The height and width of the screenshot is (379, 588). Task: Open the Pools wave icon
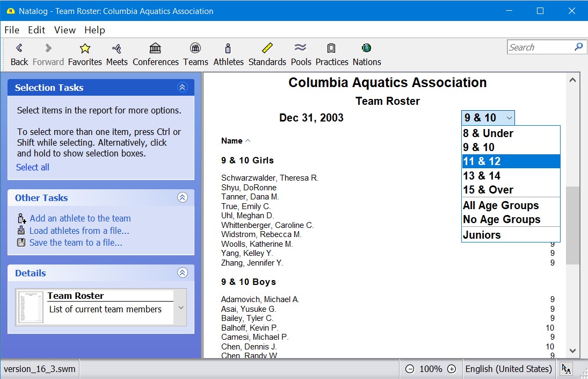(x=301, y=49)
